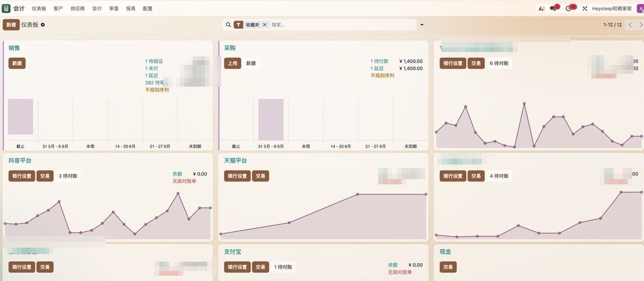Viewport: 644px width, 281px height.
Task: Open the AI assistant icon
Action: pyautogui.click(x=542, y=8)
